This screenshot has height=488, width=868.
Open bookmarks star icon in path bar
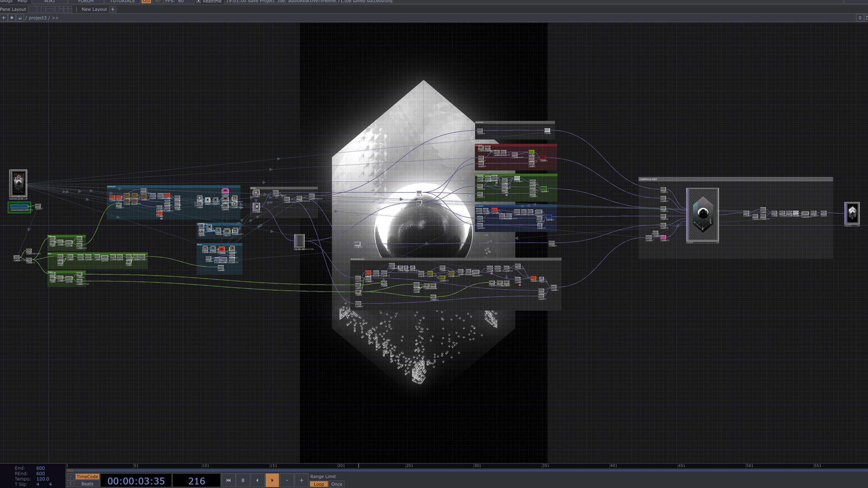click(12, 18)
